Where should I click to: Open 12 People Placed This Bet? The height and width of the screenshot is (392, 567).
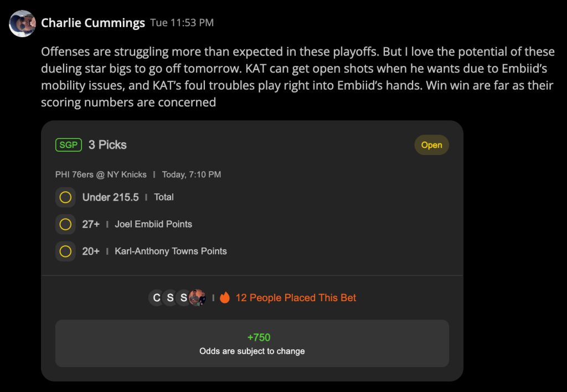(296, 298)
